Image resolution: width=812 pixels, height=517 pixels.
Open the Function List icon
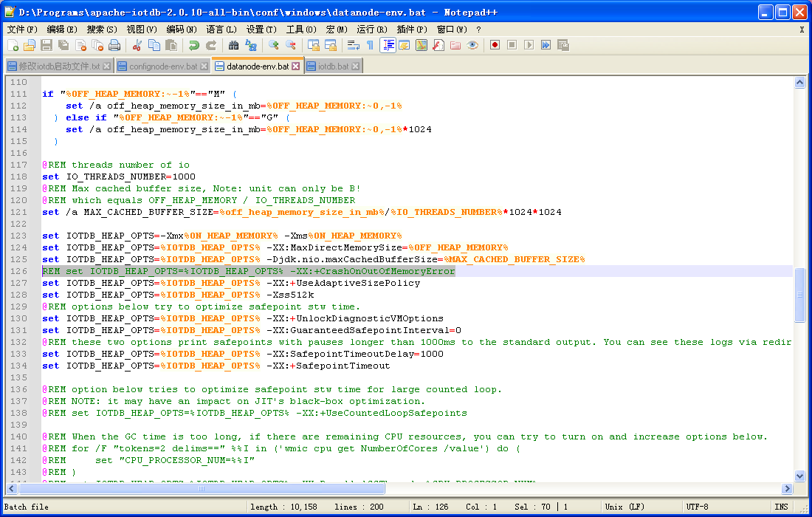click(x=438, y=46)
